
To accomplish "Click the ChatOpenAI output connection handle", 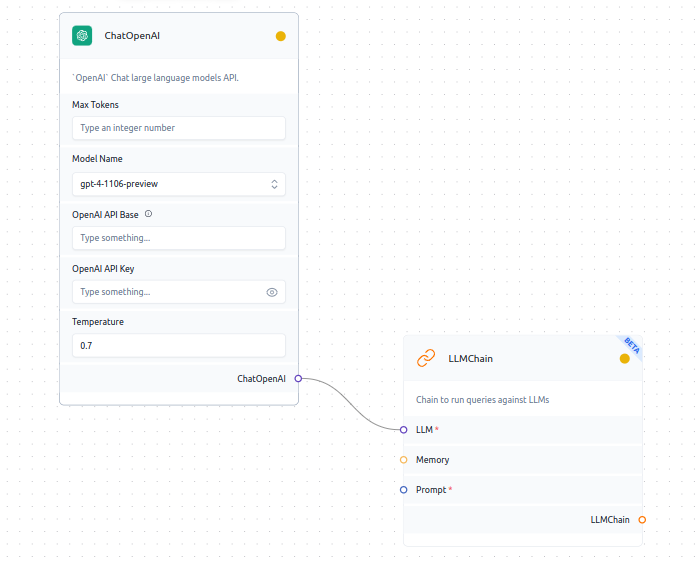I will tap(298, 379).
